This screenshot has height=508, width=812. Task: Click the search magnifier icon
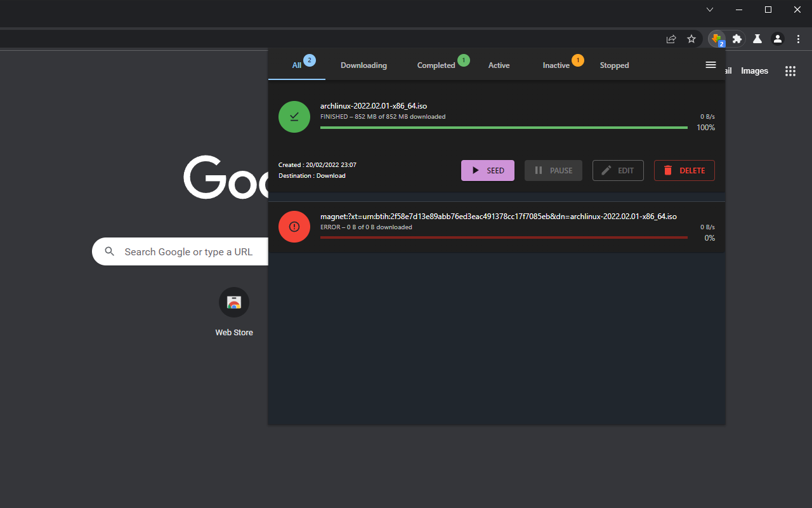pos(110,251)
